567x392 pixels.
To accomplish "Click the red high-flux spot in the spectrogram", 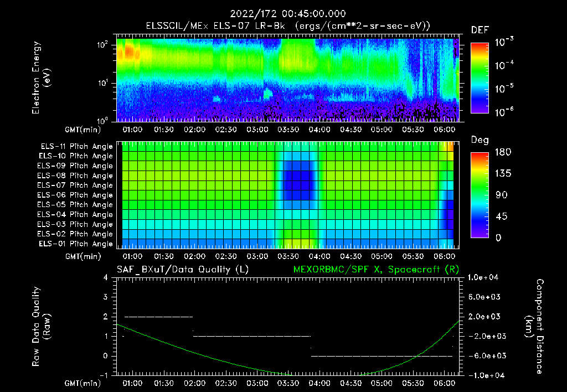I will pos(129,53).
